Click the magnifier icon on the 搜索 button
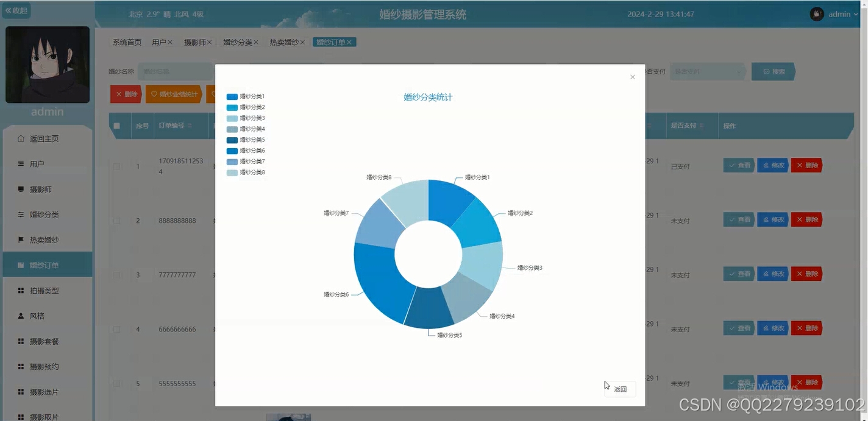 [764, 71]
